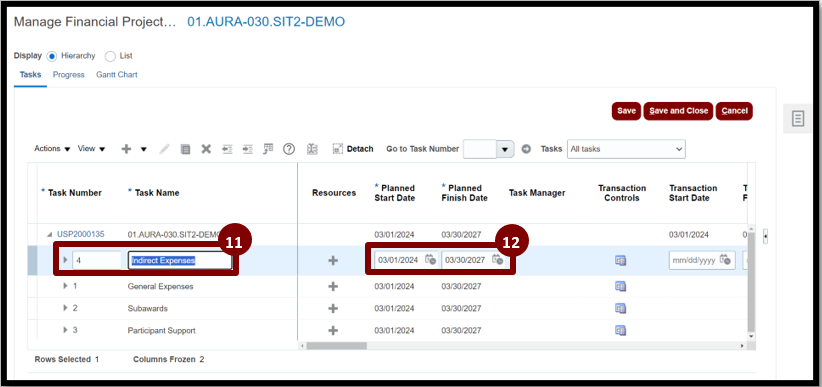
Task: Click the scroll-right arrow of horizontal scrollbar
Action: pyautogui.click(x=742, y=346)
